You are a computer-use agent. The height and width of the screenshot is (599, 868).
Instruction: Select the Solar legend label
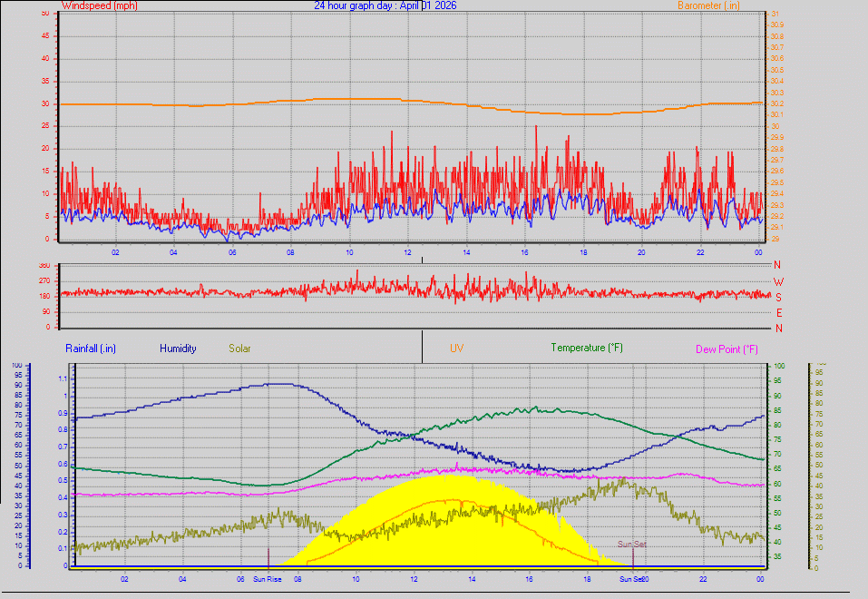239,349
